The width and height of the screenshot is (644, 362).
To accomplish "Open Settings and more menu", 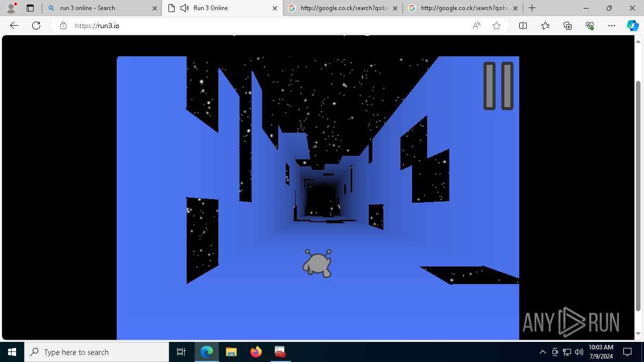I will coord(612,26).
